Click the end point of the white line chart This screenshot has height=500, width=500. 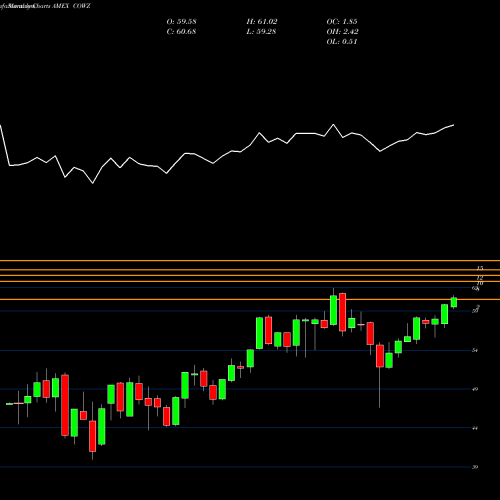click(454, 125)
